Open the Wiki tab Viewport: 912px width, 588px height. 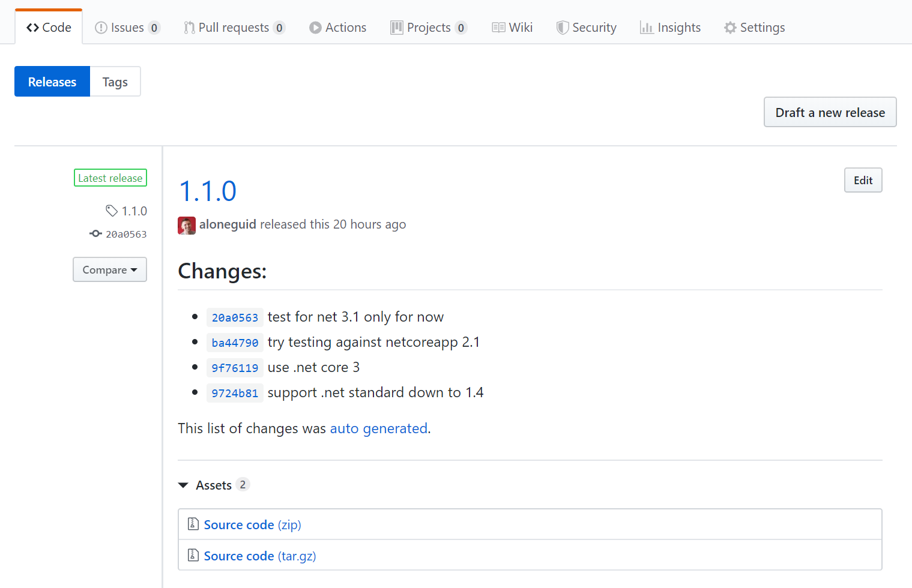[x=512, y=28]
